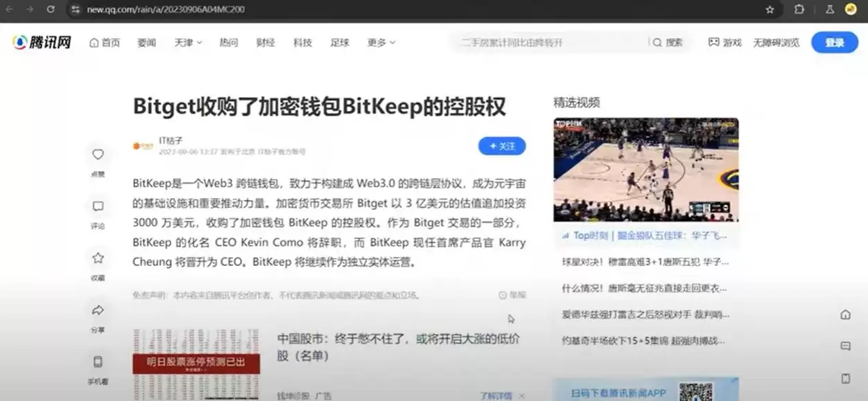Follow the author with the 关注 button

click(x=502, y=146)
